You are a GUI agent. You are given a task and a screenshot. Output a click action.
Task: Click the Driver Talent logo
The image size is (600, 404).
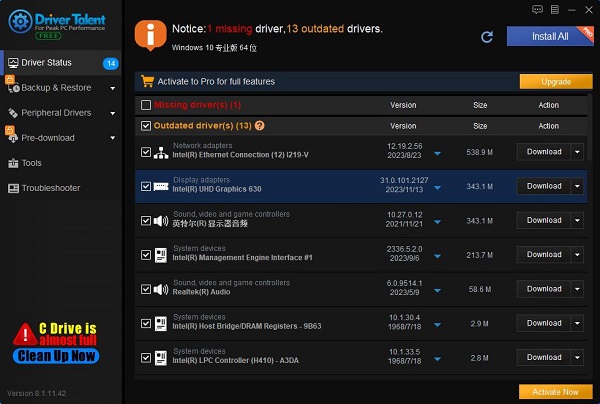[x=57, y=24]
